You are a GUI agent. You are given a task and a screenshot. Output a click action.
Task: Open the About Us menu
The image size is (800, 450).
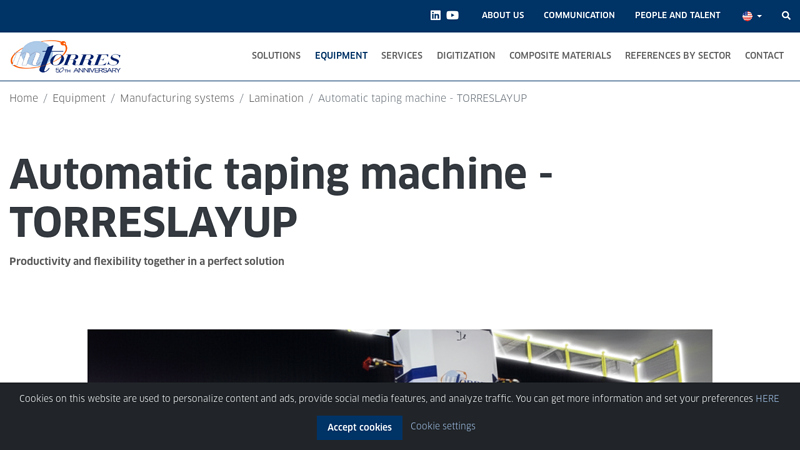point(503,15)
